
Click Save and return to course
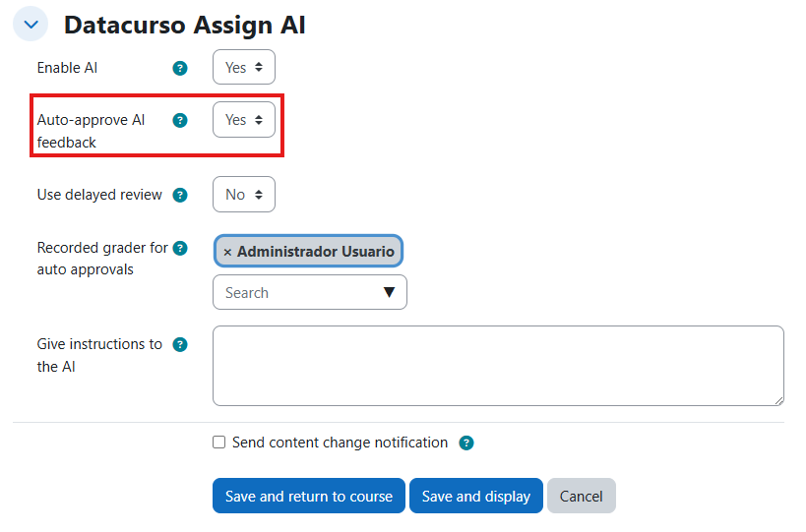click(309, 497)
